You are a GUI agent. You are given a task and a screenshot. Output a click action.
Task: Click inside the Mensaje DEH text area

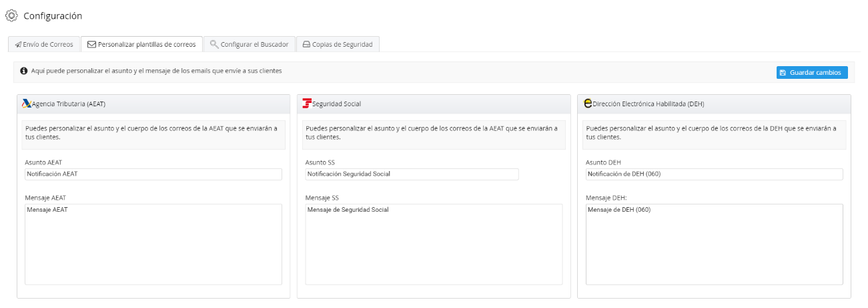[x=714, y=245]
